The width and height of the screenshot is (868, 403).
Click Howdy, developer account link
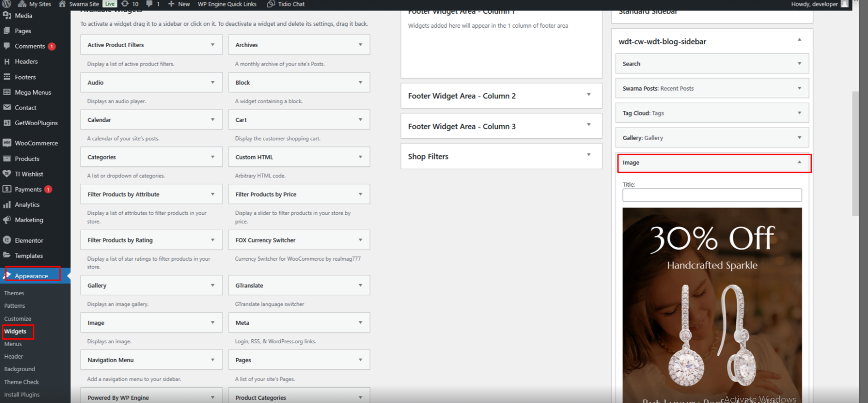click(814, 4)
